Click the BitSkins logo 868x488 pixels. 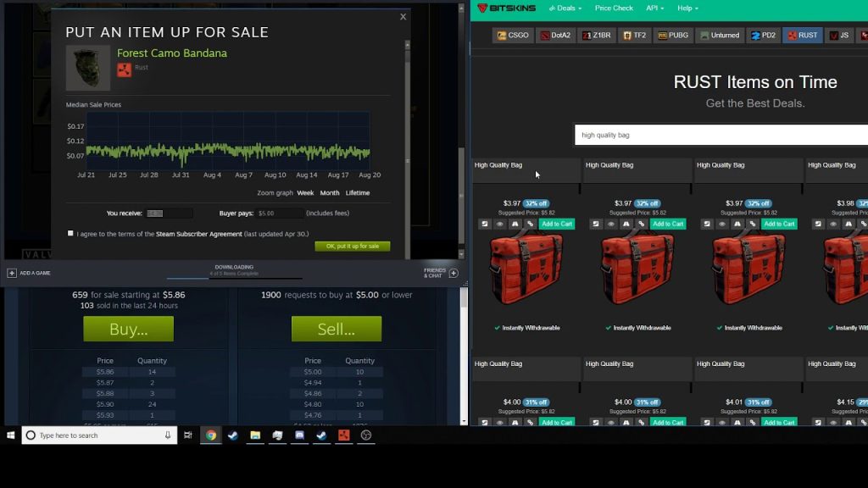tap(507, 8)
